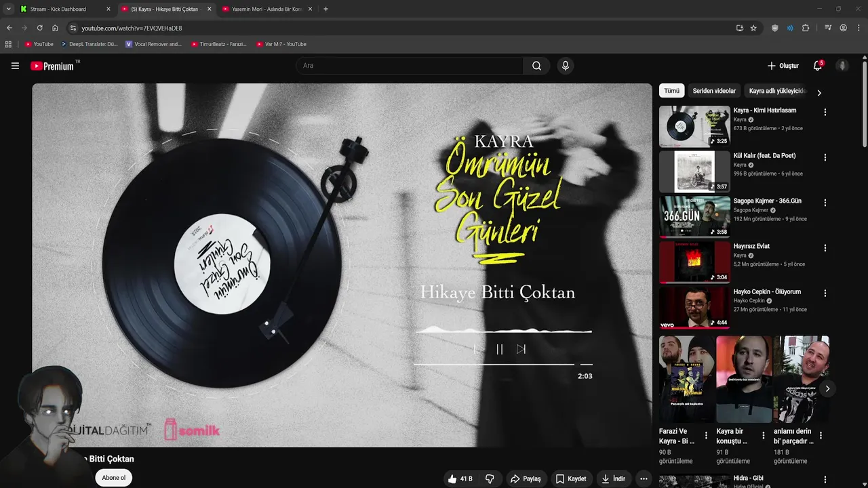Screen dimensions: 868x488
Task: Open Sagopa Kajmer channel name link
Action: pyautogui.click(x=751, y=210)
